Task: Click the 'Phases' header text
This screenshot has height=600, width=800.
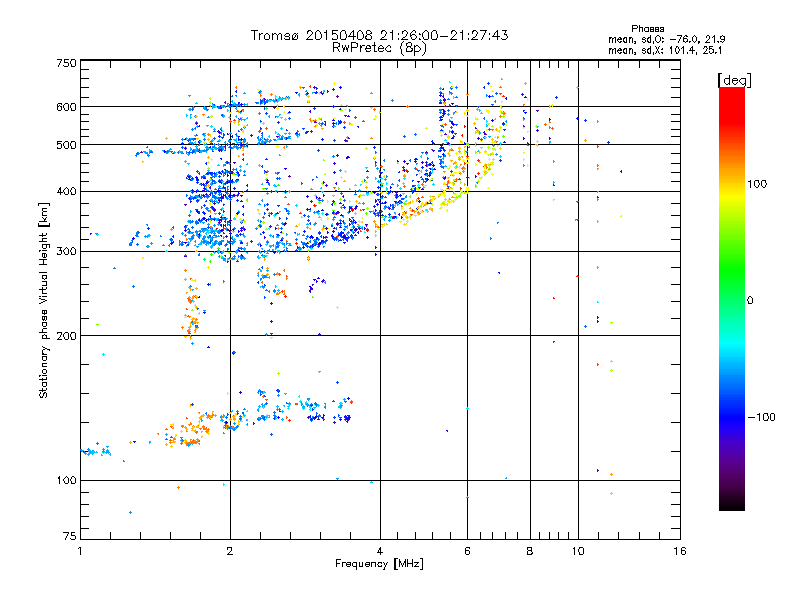Action: point(647,29)
